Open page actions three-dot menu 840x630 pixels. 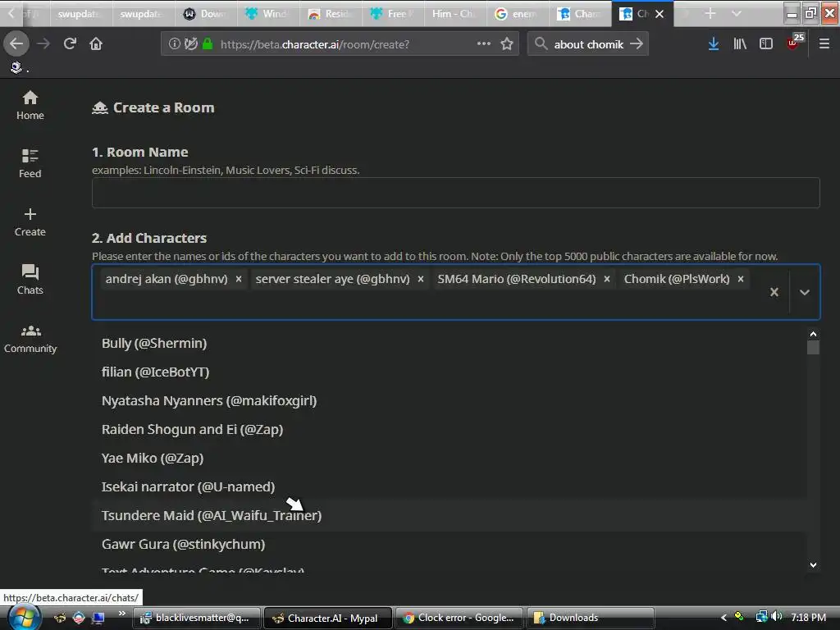pos(484,44)
